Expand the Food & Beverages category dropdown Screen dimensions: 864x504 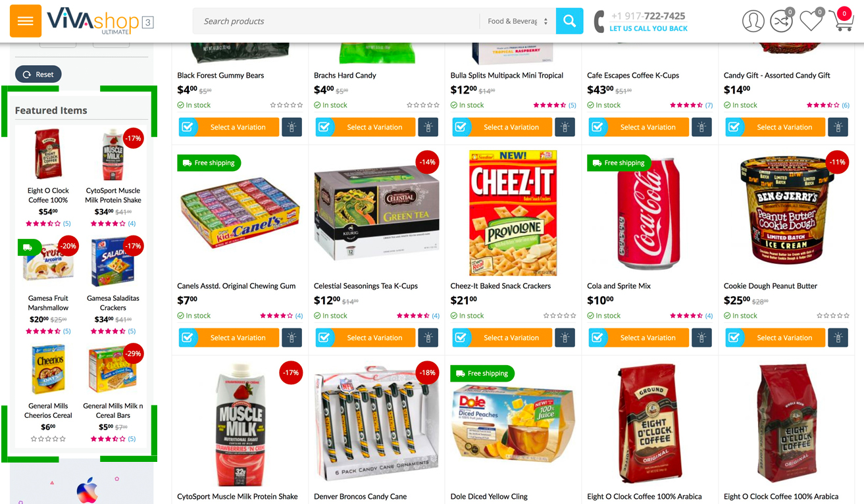click(x=517, y=21)
